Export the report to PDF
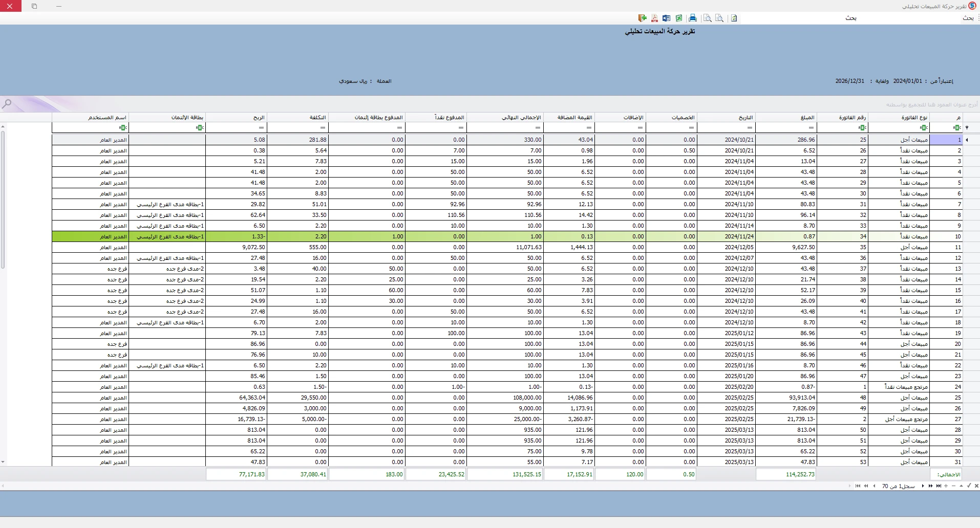Viewport: 980px width, 528px height. pos(654,18)
